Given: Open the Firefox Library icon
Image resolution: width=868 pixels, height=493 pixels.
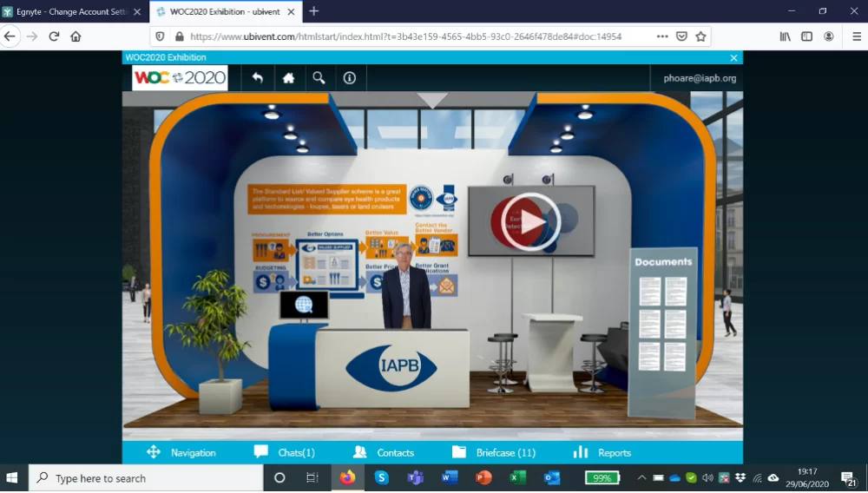Looking at the screenshot, I should 785,36.
